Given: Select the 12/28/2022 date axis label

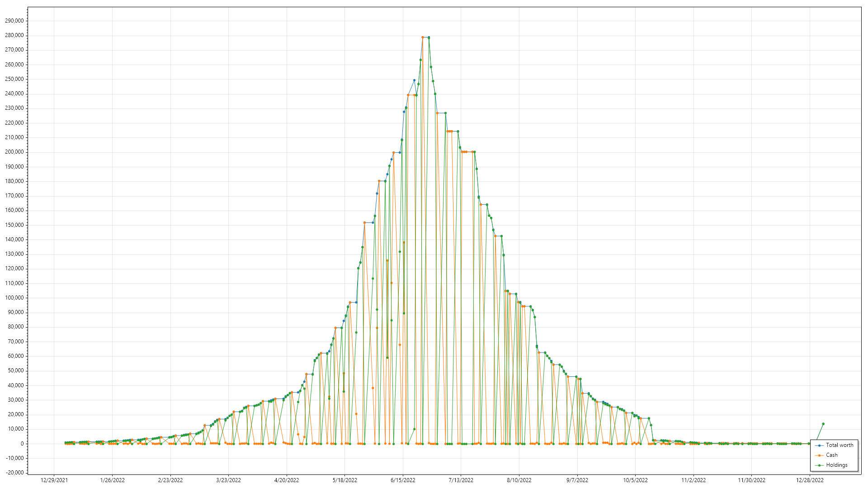Looking at the screenshot, I should tap(810, 480).
